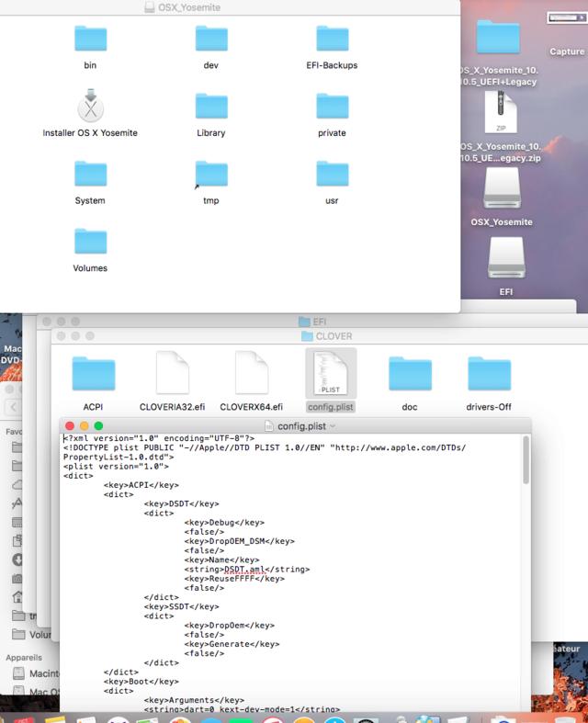Viewport: 588px width, 723px height.
Task: Click the CLOVER window title folder icon
Action: click(x=307, y=336)
